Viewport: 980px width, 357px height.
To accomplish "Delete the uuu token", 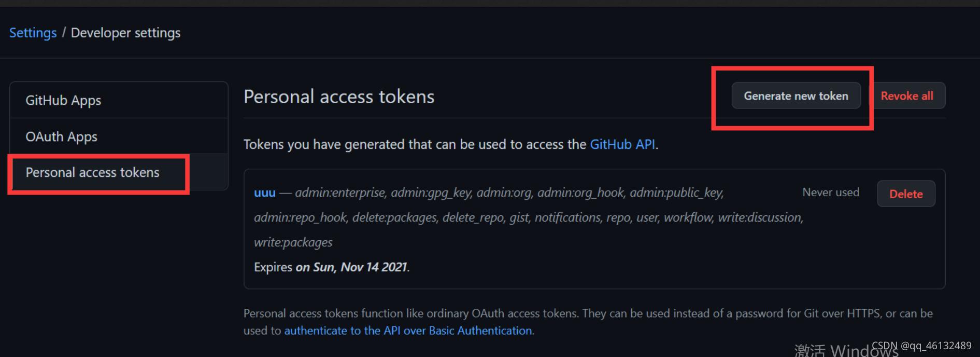I will coord(906,194).
